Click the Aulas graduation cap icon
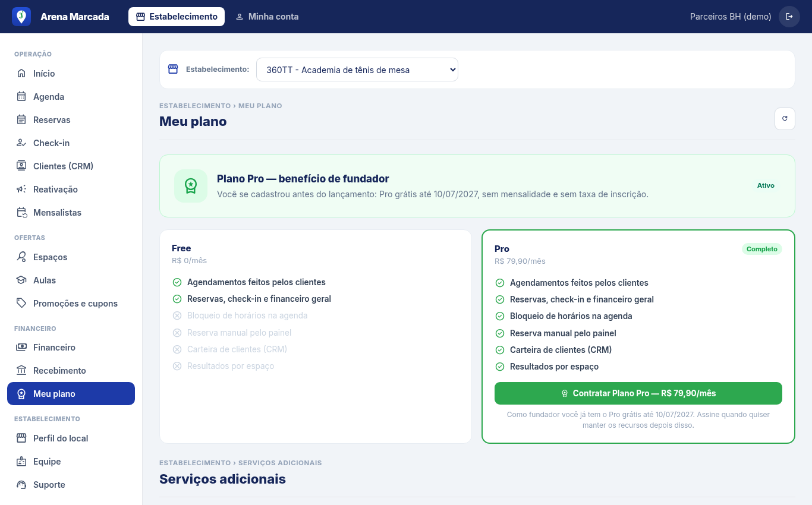The height and width of the screenshot is (505, 812). pos(21,280)
